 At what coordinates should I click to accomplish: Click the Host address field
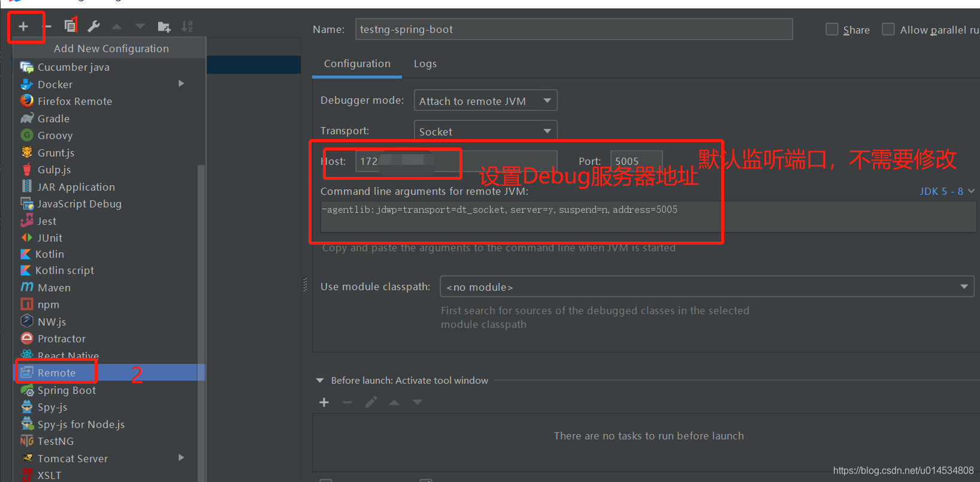456,161
